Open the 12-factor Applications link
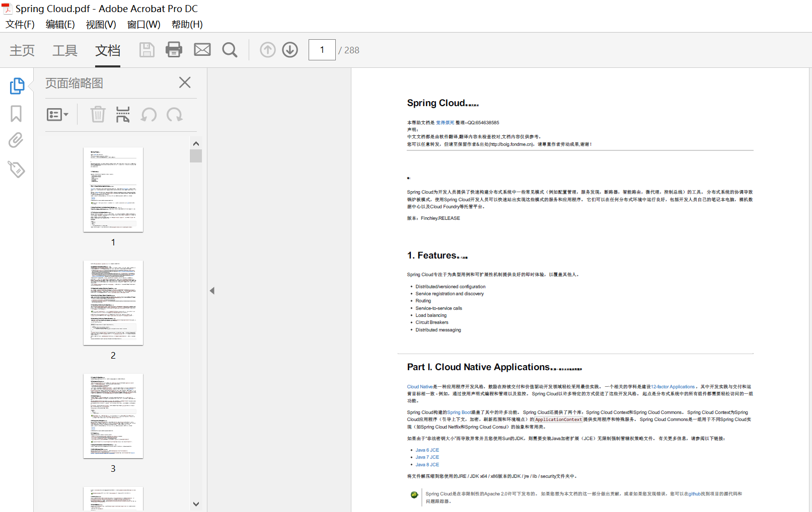Viewport: 812px width, 512px height. 673,387
